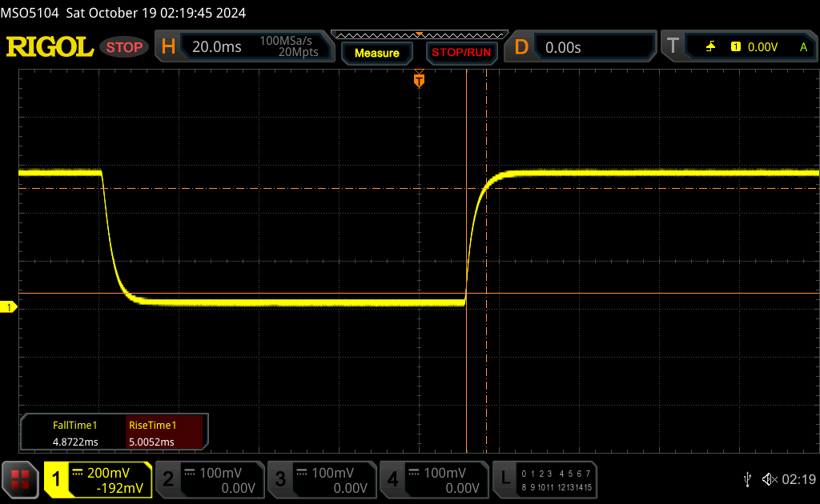Toggle the speaker mute icon
Image resolution: width=820 pixels, height=504 pixels.
click(770, 479)
